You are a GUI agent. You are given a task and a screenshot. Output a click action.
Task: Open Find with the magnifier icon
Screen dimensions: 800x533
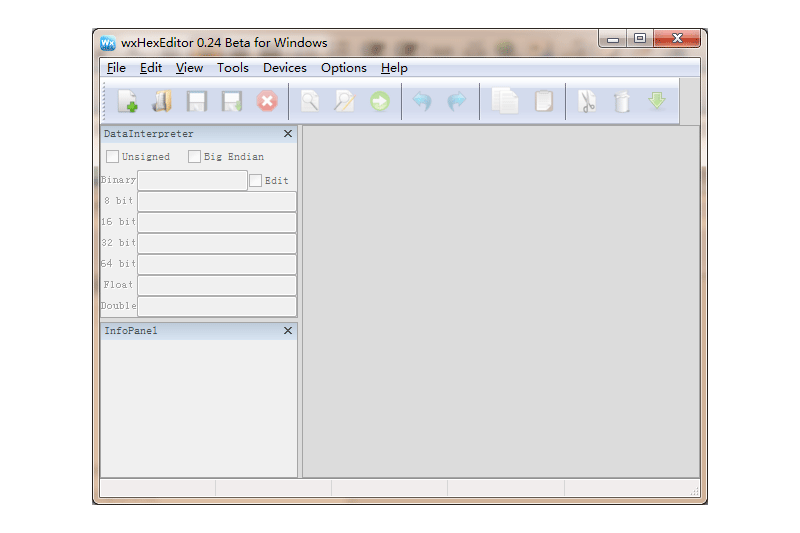[310, 101]
